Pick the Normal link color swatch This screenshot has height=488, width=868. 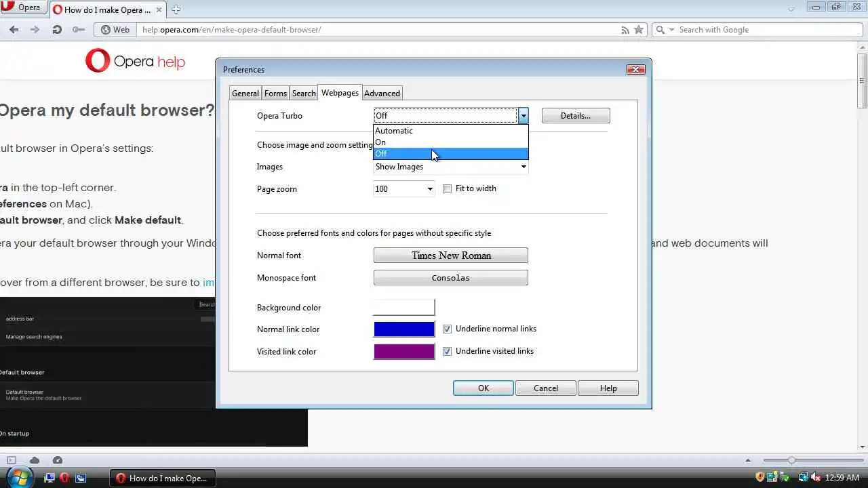click(403, 329)
